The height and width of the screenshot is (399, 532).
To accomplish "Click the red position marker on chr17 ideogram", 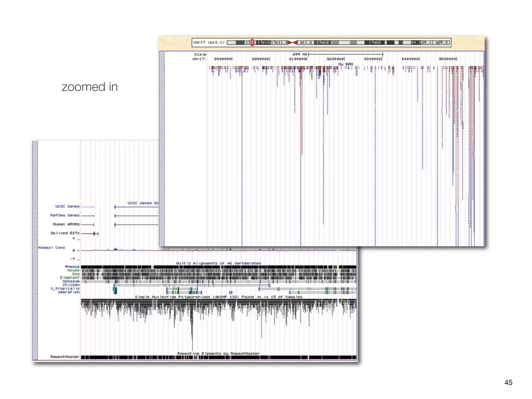I will click(252, 42).
